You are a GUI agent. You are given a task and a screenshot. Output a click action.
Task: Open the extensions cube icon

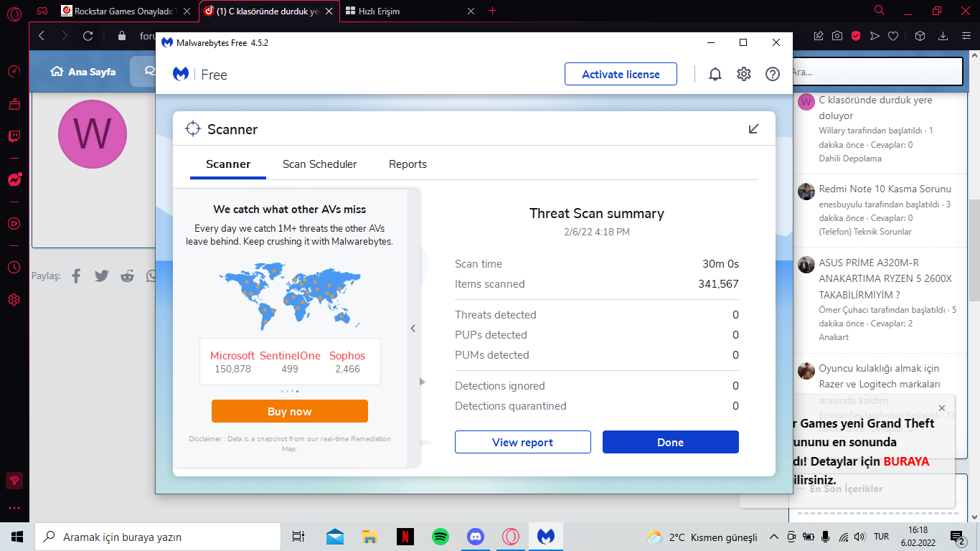tap(920, 36)
